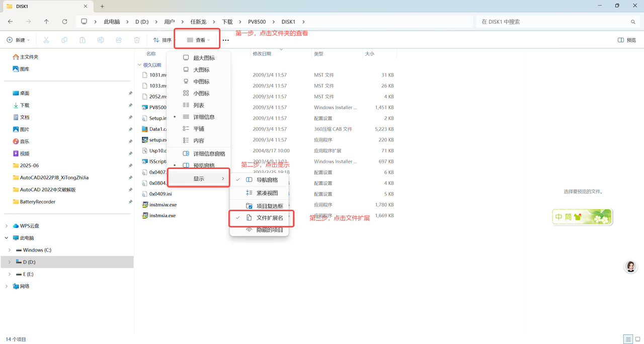Toggle the 文件扩展名 option

[x=270, y=218]
